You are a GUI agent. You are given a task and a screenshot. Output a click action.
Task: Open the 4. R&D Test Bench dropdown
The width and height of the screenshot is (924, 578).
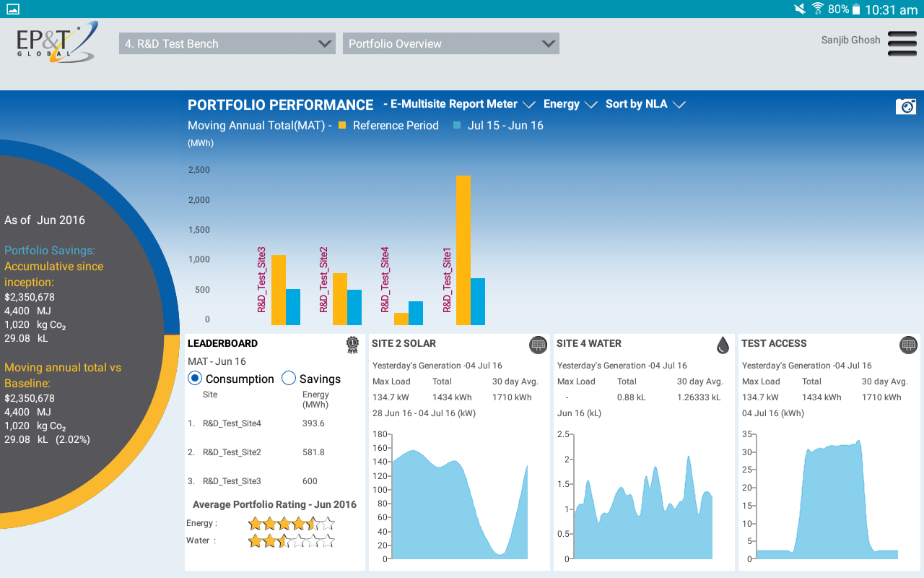[x=227, y=44]
